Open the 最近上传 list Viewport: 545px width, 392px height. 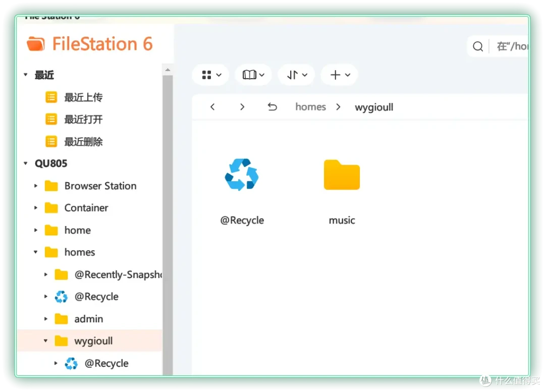pos(83,97)
